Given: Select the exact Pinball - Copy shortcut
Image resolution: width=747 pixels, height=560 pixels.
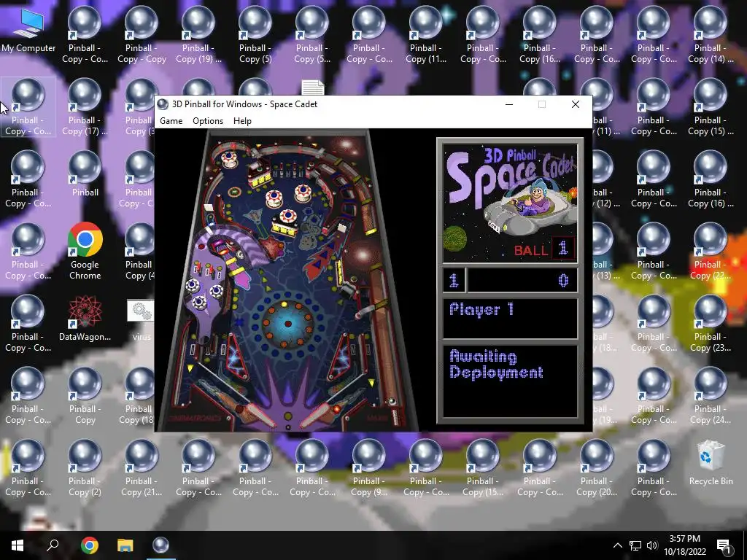Looking at the screenshot, I should coord(85,396).
